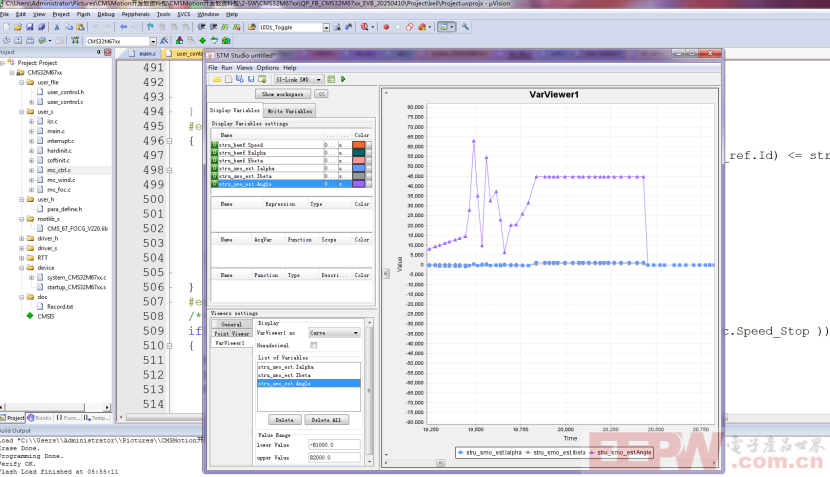
Task: Click the New document icon in STM Studio toolbar
Action: [x=228, y=79]
